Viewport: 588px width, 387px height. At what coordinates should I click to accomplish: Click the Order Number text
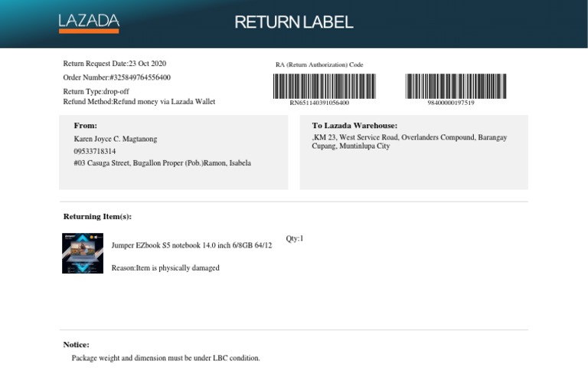point(116,77)
